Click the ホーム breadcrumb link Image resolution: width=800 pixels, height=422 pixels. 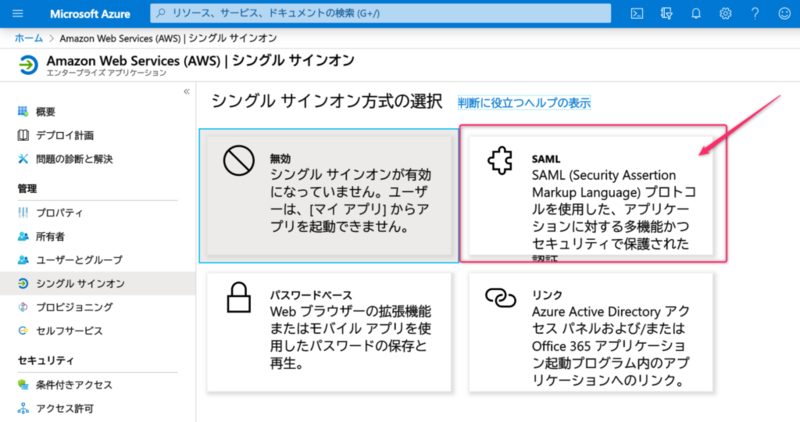[x=29, y=38]
